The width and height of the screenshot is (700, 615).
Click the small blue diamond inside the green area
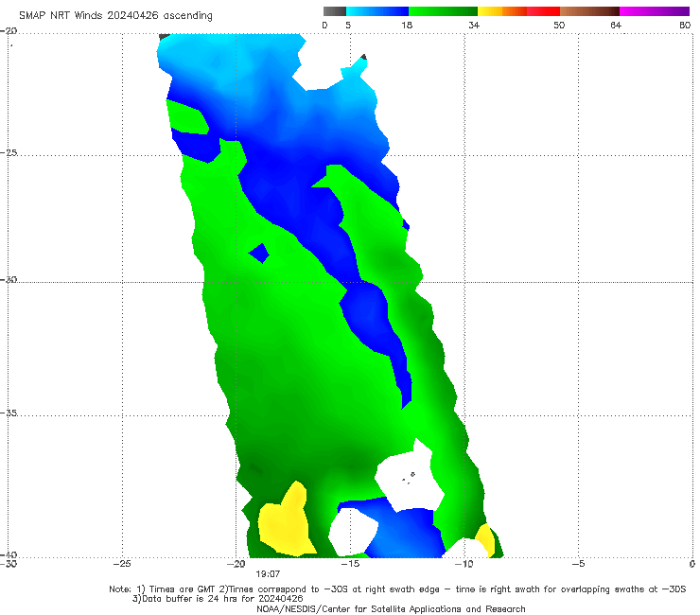(x=259, y=254)
